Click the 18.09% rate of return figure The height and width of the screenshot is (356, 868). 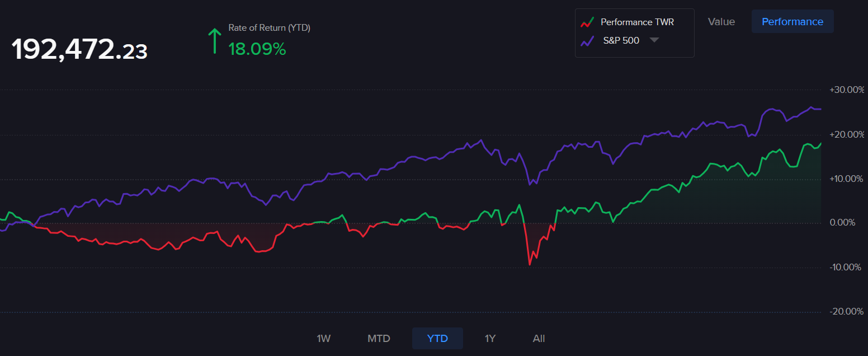tap(257, 49)
